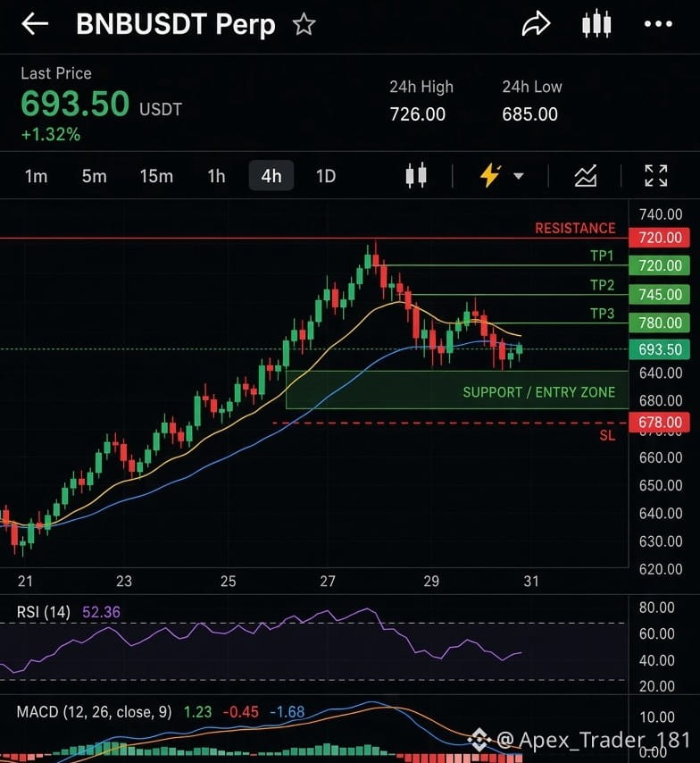
Task: Open the candlestick trading icon in header
Action: [x=596, y=24]
